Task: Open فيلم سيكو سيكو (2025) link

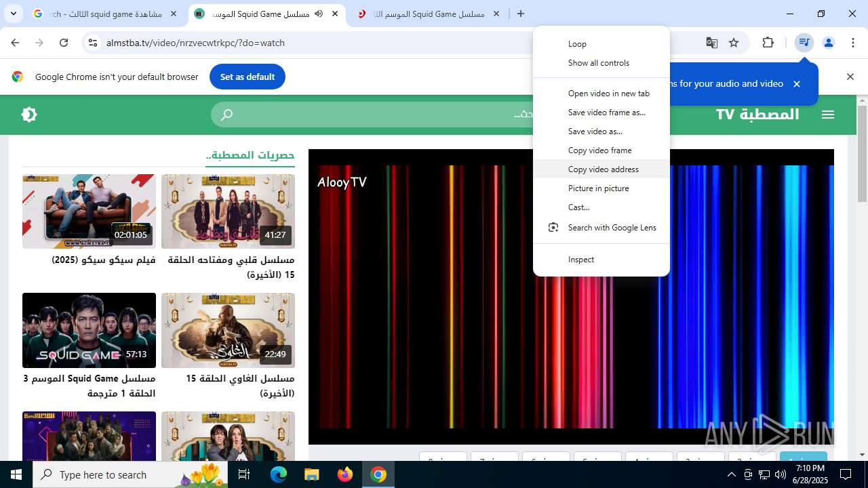Action: [x=104, y=260]
